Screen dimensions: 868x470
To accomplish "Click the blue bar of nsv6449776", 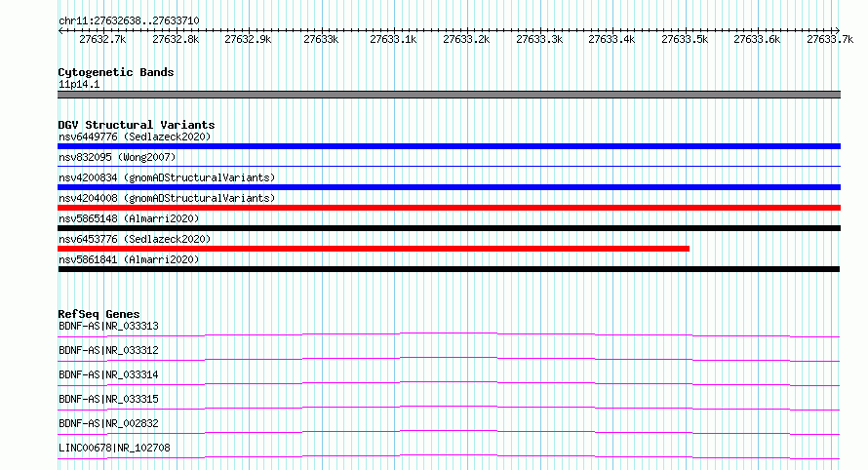I will click(x=449, y=146).
